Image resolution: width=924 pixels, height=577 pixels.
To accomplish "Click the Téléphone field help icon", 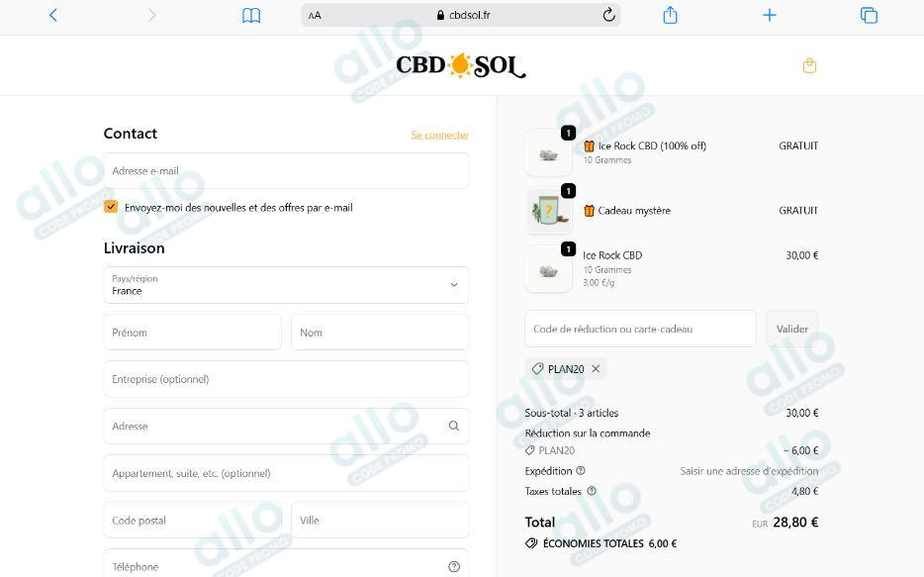I will [454, 566].
